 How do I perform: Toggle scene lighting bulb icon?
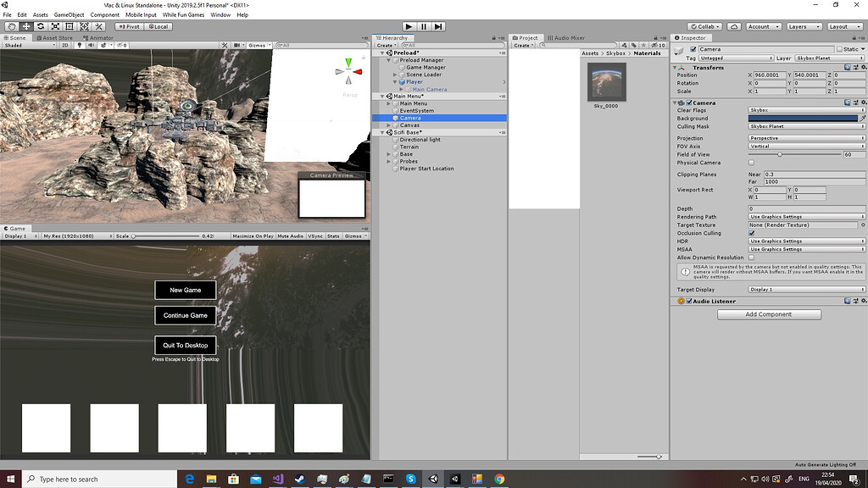coord(81,45)
